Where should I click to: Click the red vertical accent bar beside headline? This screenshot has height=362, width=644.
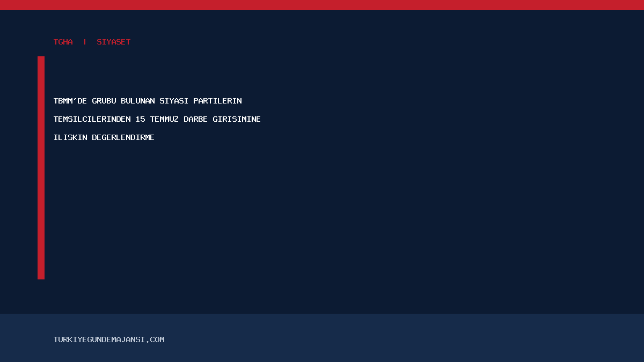[x=41, y=168]
